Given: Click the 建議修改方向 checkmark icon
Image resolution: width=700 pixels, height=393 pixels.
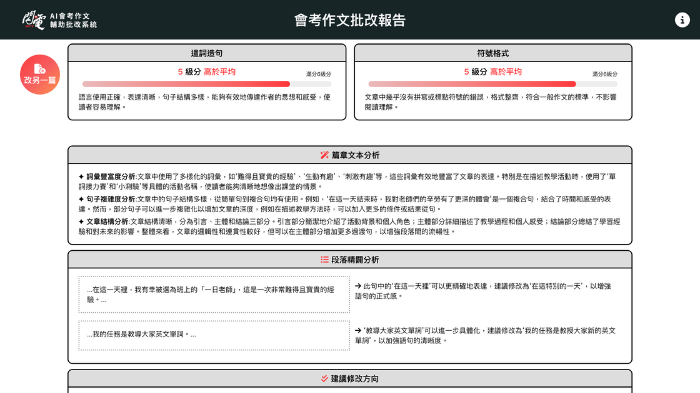Looking at the screenshot, I should pyautogui.click(x=325, y=379).
